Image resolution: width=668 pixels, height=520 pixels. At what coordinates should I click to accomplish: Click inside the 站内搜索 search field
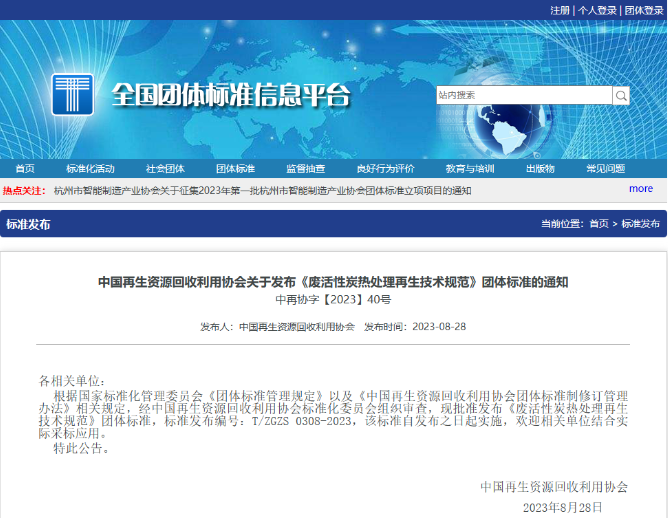[523, 96]
